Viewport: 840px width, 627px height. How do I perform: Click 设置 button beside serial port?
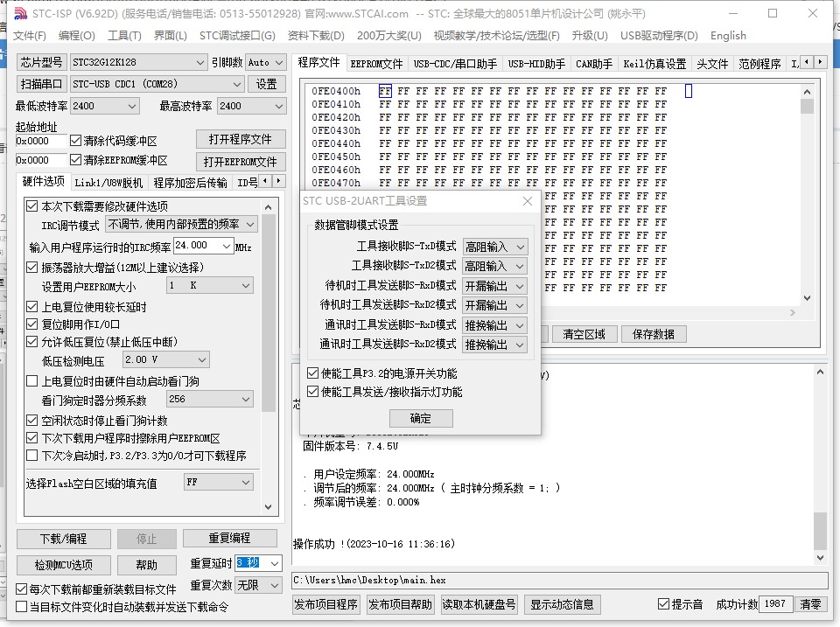coord(266,84)
